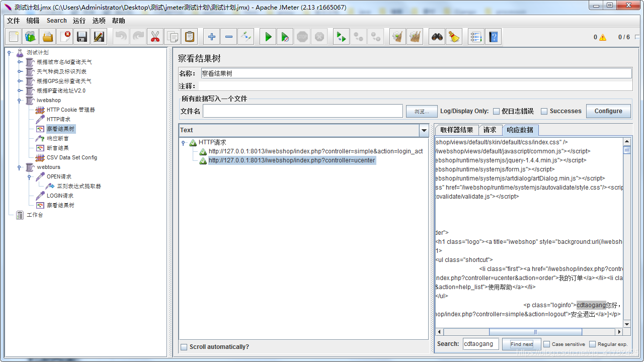Click the Copy toolbar icon

coord(172,37)
